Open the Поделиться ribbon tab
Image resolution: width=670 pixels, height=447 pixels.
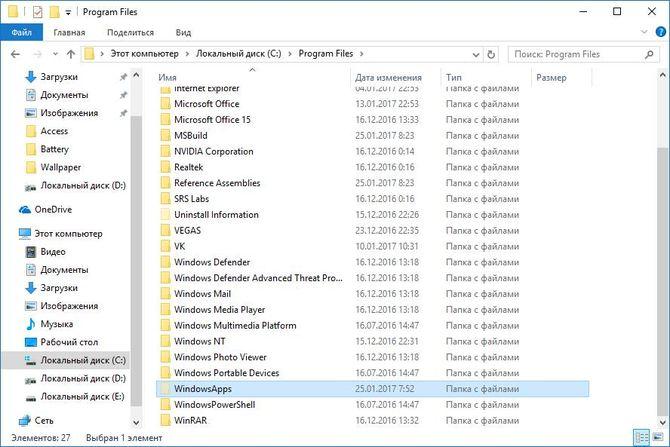(x=130, y=32)
